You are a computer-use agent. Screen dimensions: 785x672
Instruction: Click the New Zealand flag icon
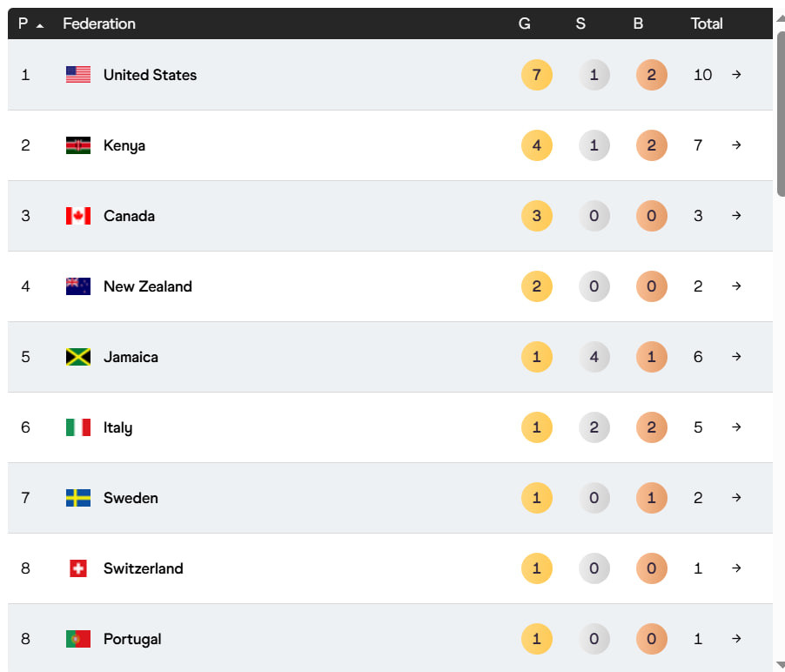78,286
